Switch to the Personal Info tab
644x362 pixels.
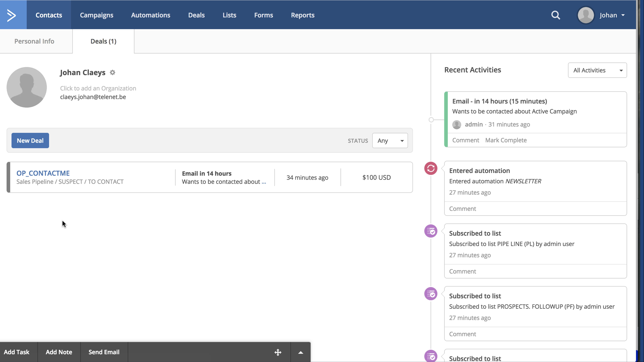pos(34,41)
